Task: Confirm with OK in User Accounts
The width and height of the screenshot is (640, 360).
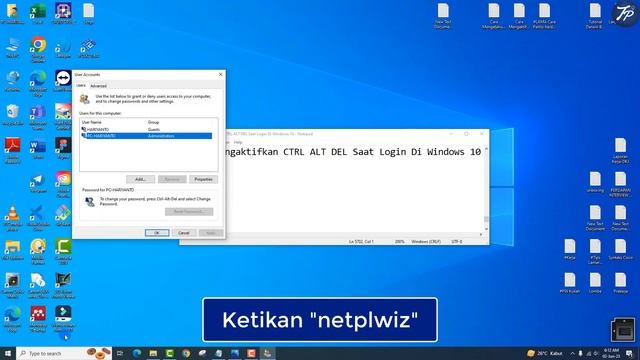Action: (x=157, y=233)
